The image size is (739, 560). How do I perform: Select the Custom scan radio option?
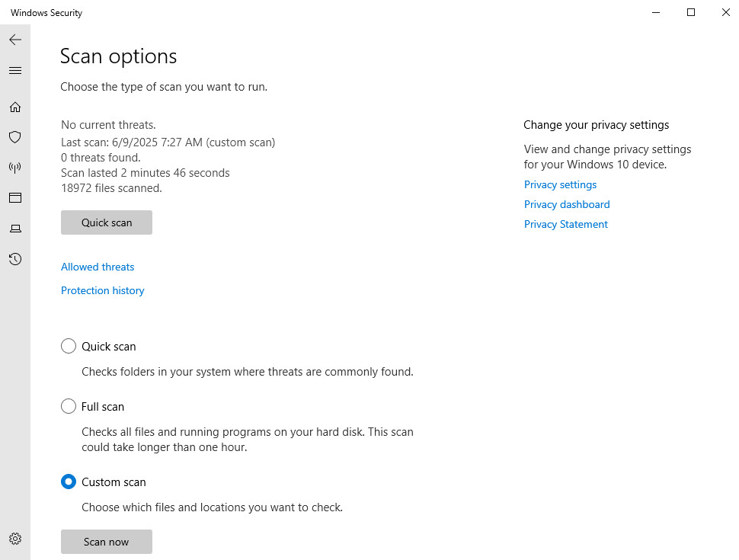(x=69, y=482)
